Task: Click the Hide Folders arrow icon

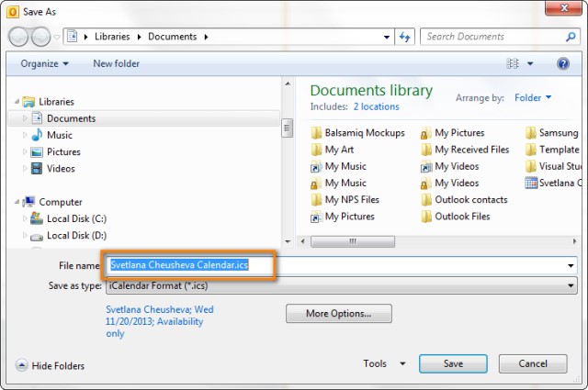Action: point(22,365)
